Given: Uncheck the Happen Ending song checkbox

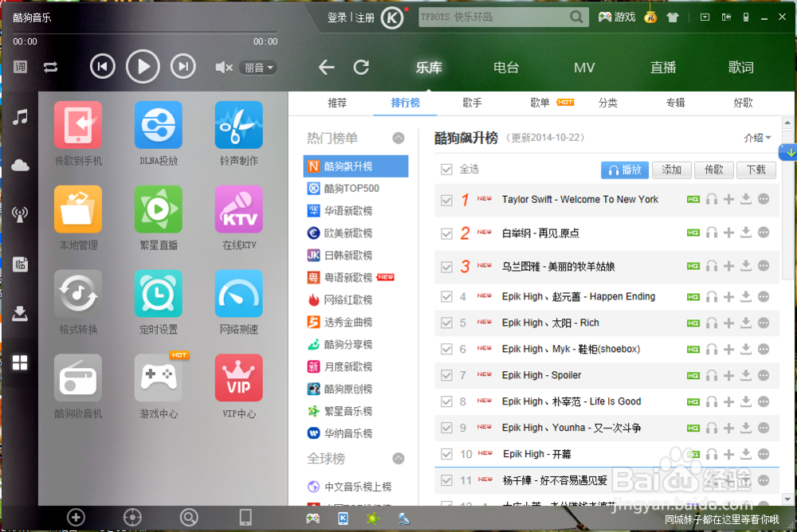Looking at the screenshot, I should [x=446, y=297].
